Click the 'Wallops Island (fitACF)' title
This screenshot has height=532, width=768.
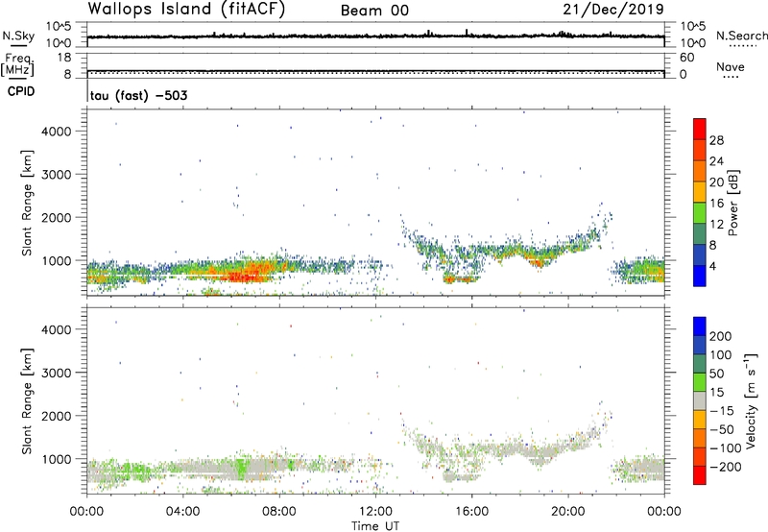pos(186,9)
